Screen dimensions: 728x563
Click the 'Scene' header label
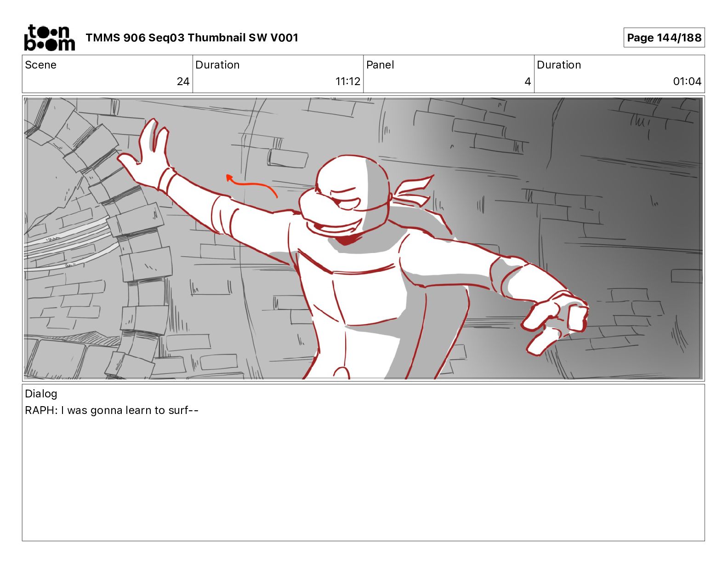pyautogui.click(x=40, y=65)
